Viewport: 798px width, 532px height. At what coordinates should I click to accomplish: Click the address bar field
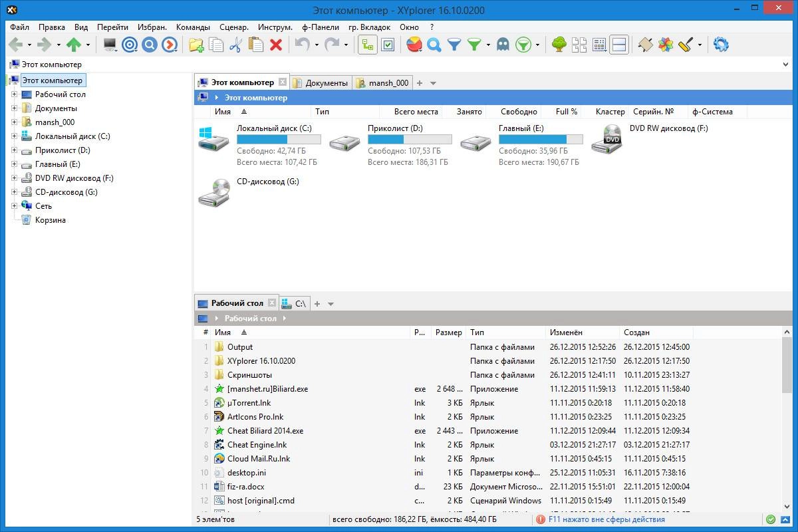coord(399,65)
